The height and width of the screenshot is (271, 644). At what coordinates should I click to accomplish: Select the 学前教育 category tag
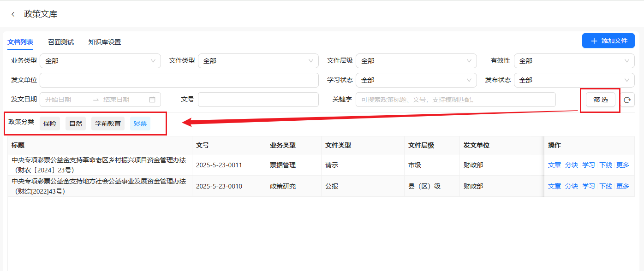(x=108, y=124)
